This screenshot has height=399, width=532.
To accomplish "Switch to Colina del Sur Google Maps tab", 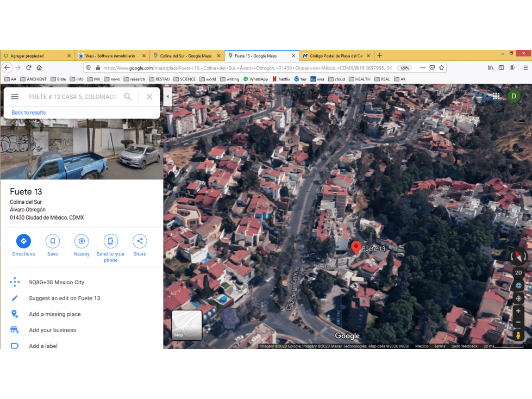I will pos(186,55).
